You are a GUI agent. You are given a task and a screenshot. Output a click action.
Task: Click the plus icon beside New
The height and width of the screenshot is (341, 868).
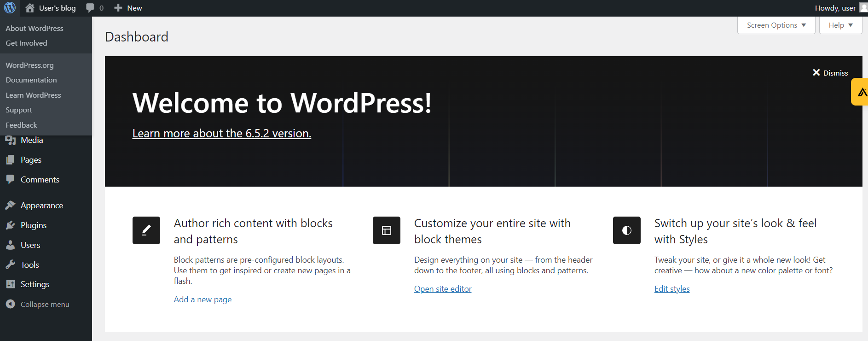tap(118, 8)
